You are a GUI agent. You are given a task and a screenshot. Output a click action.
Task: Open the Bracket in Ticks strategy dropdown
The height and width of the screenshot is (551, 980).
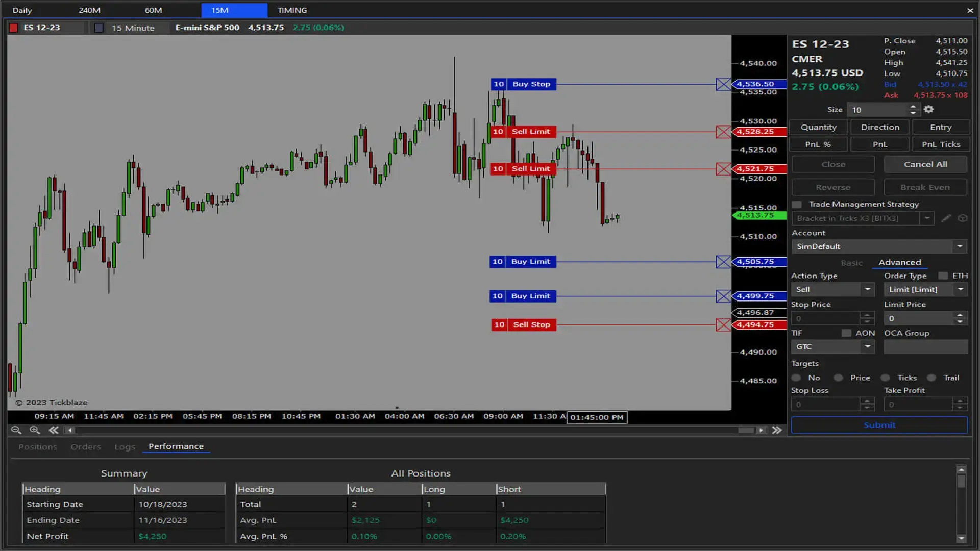[x=927, y=218]
